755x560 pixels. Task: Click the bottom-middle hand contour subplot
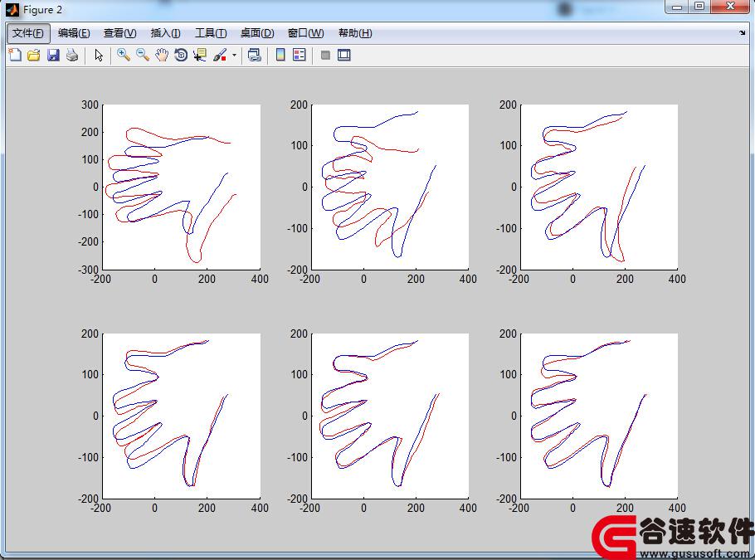(x=390, y=416)
